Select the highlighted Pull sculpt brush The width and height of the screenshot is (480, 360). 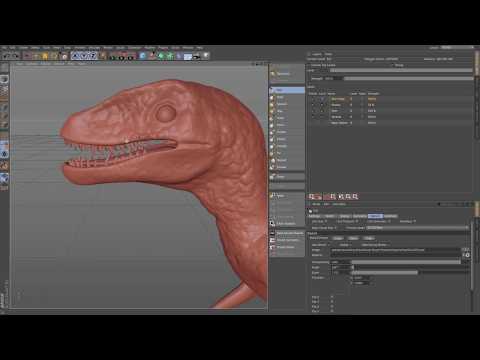pos(287,90)
